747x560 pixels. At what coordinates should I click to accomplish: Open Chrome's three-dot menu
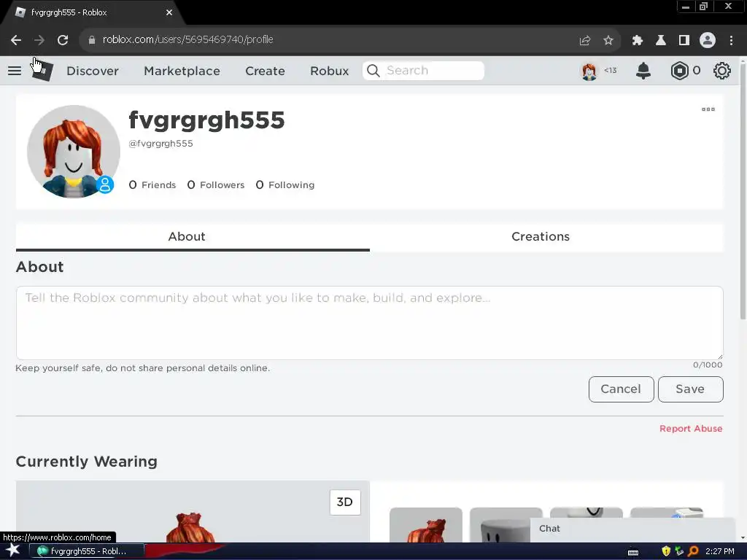(x=731, y=41)
